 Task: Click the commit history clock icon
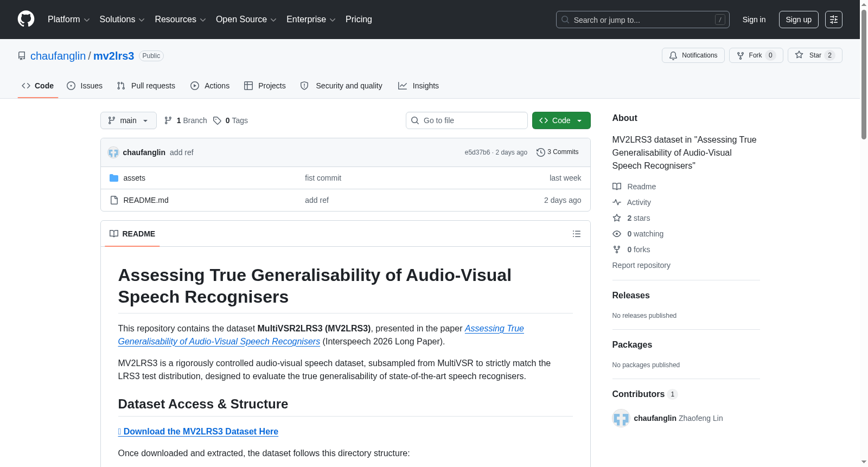[541, 152]
